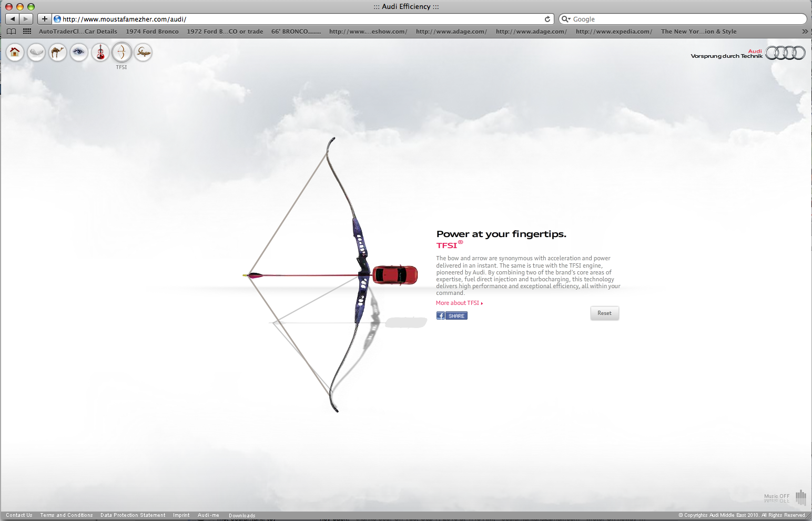Open Terms and Conditions footer link
The image size is (812, 521).
tap(66, 515)
